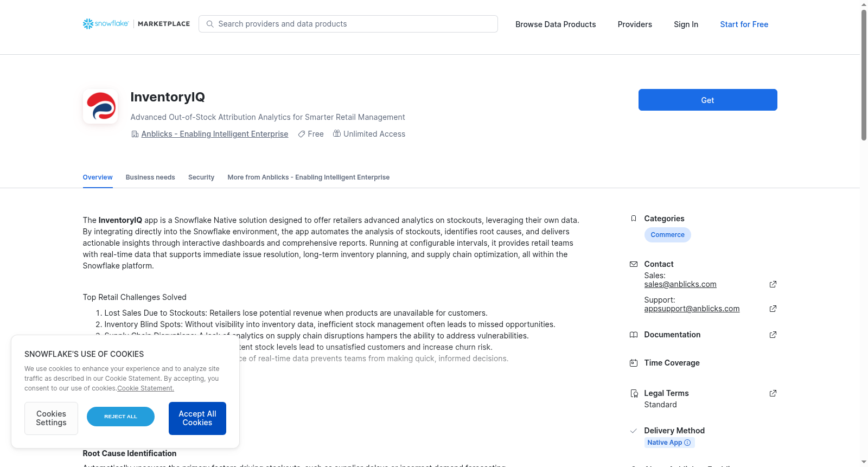Click the MARKETPLACE header text
The image size is (868, 467).
[164, 24]
